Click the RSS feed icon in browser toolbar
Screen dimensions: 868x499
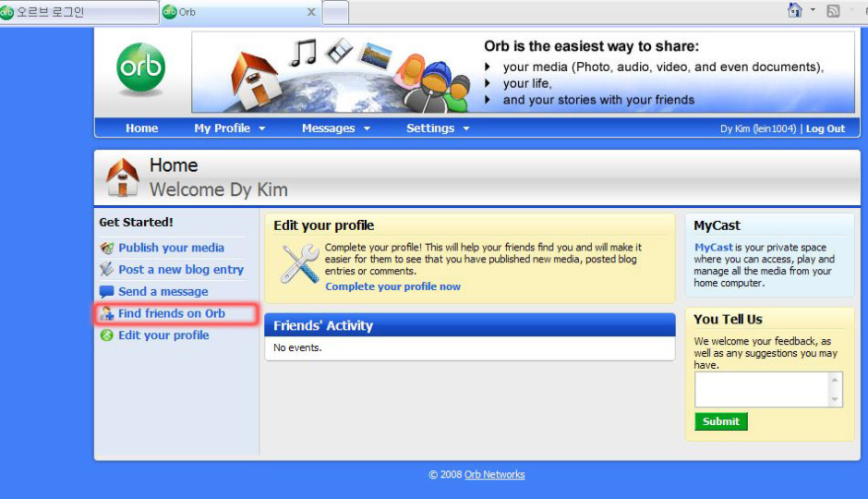[833, 10]
